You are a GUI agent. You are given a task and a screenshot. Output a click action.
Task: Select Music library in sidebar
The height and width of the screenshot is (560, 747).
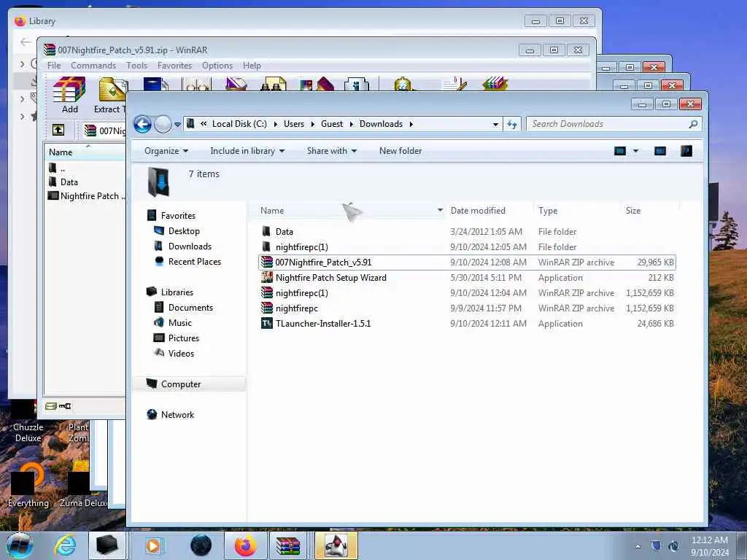(x=180, y=323)
